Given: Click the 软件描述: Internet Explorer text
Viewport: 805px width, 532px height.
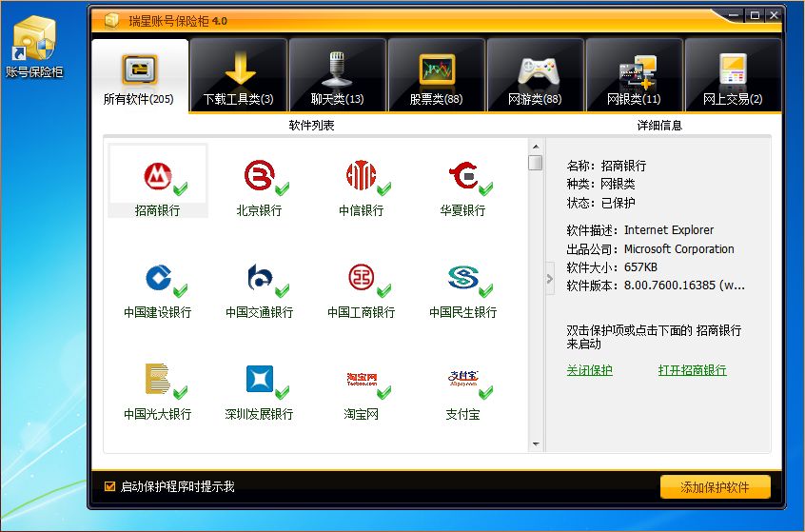Looking at the screenshot, I should point(640,230).
